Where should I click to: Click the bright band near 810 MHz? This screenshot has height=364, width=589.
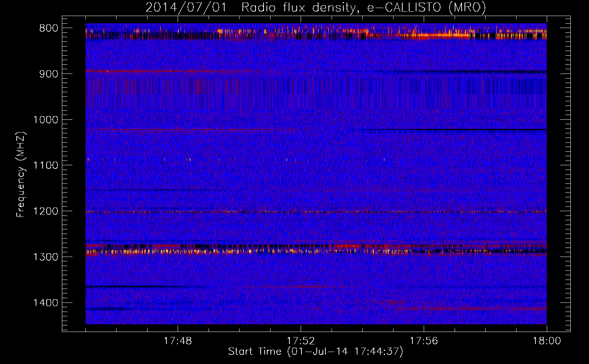[316, 33]
